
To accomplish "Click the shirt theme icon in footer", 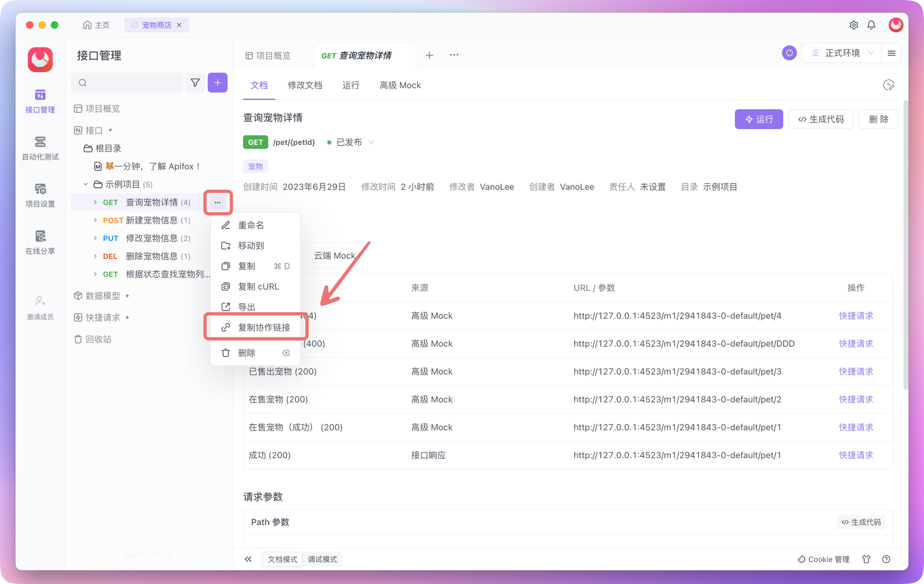I will (866, 559).
